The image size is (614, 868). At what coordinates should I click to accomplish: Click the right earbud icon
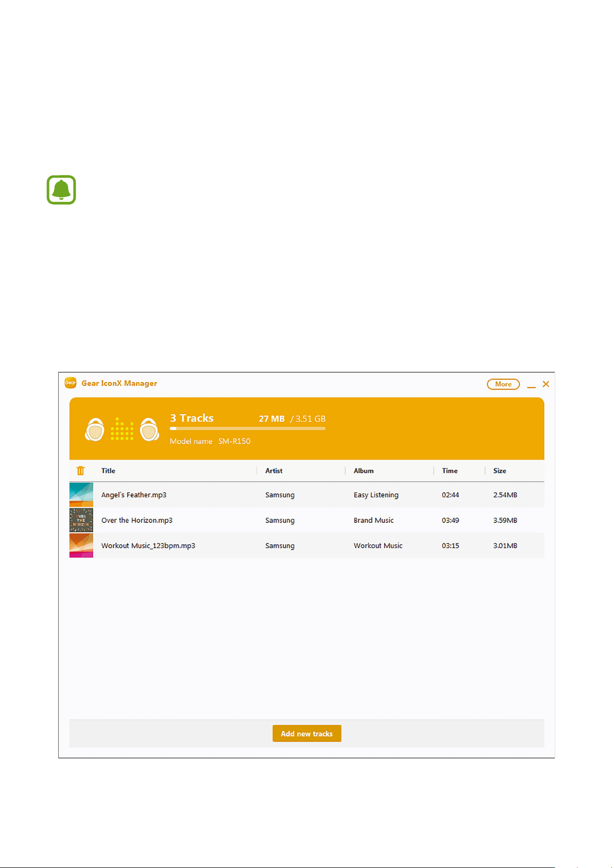pos(149,430)
